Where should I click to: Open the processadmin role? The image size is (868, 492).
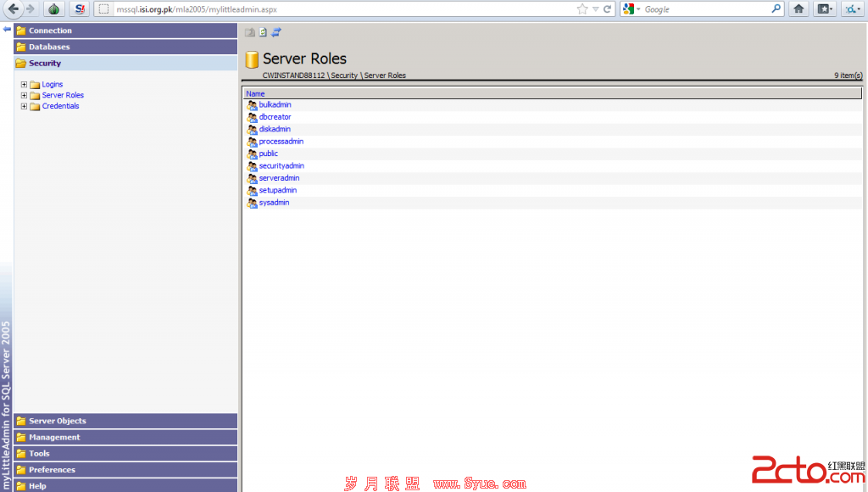(x=281, y=142)
